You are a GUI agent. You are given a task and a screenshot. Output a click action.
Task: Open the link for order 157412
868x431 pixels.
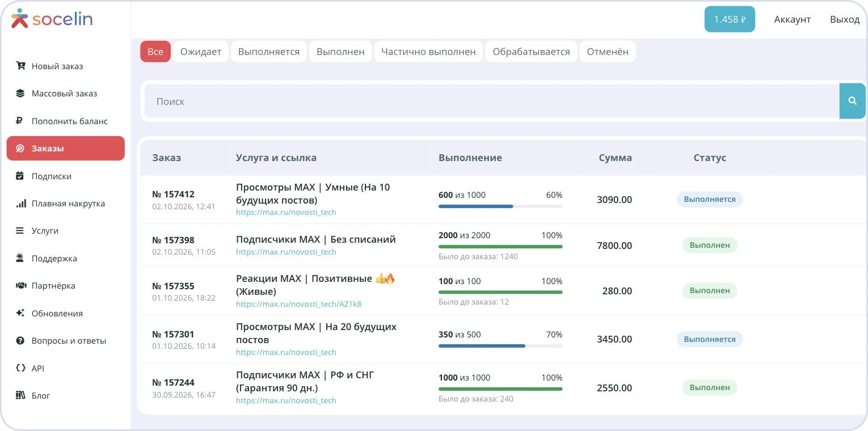(286, 213)
